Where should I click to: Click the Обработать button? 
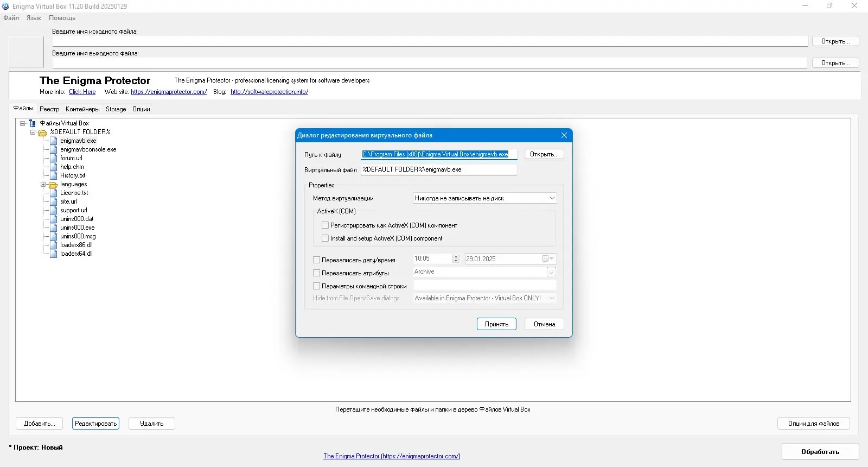[x=820, y=452]
